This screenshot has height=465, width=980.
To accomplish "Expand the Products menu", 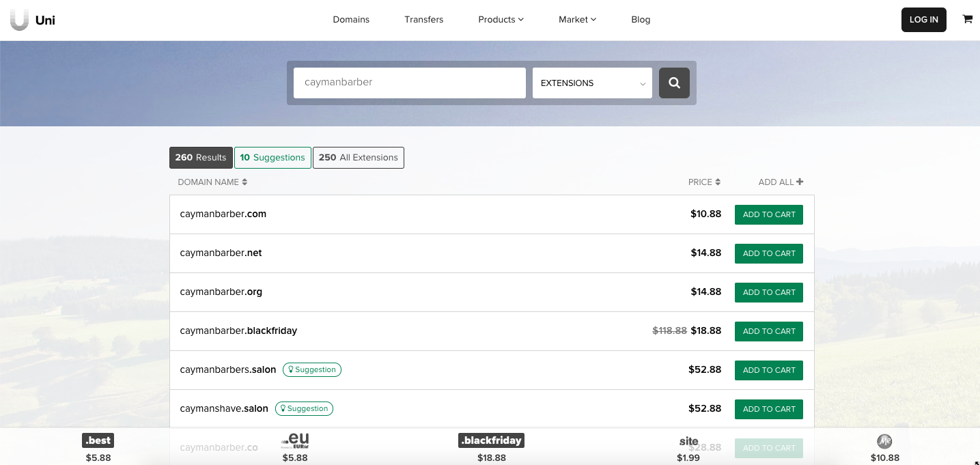I will click(x=501, y=20).
